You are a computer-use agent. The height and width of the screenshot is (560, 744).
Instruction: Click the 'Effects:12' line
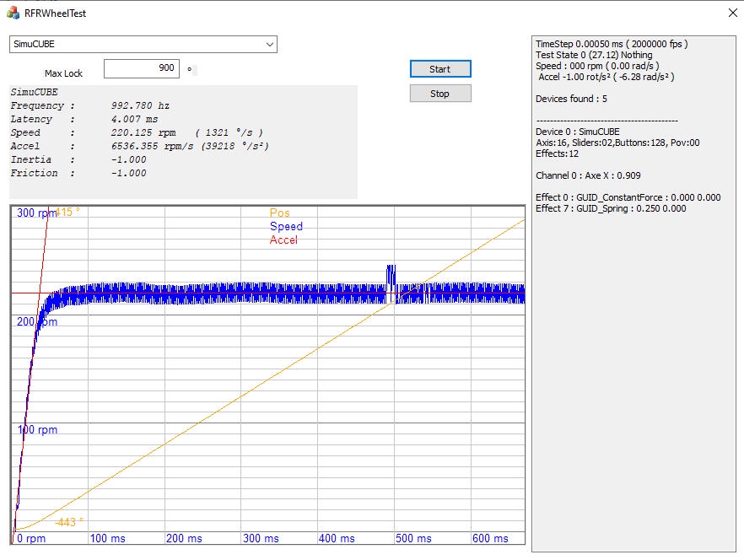click(557, 153)
